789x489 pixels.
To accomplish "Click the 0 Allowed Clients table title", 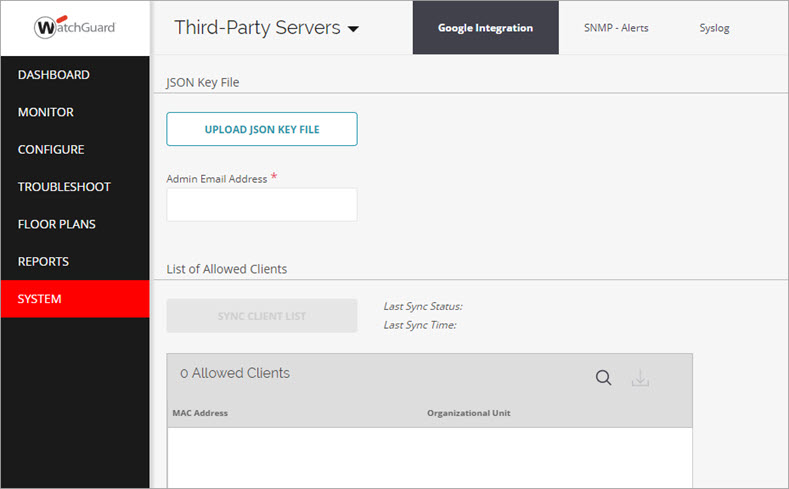I will 235,373.
